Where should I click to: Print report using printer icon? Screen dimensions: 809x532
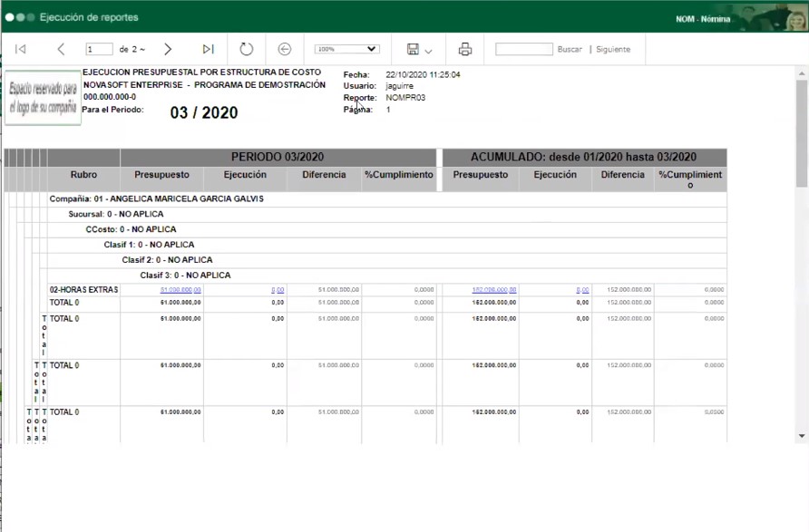(x=465, y=49)
